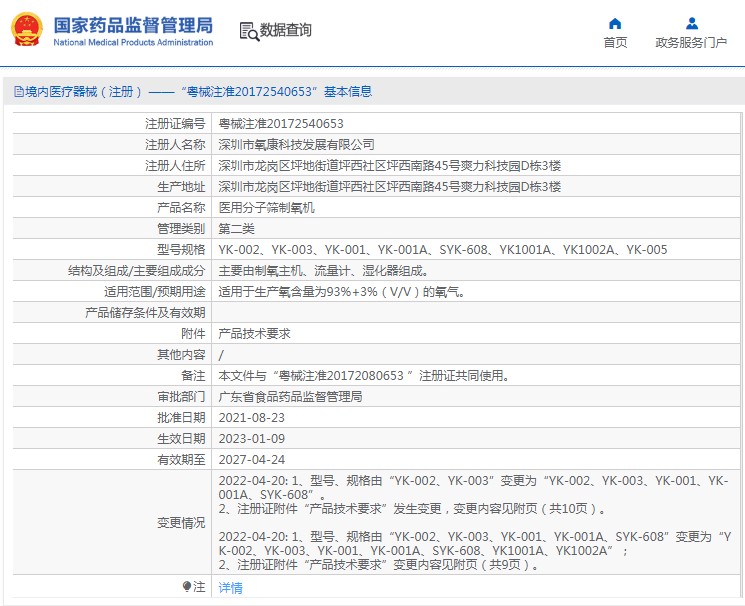
Task: Click the expiry date 2027-04-24
Action: 251,460
